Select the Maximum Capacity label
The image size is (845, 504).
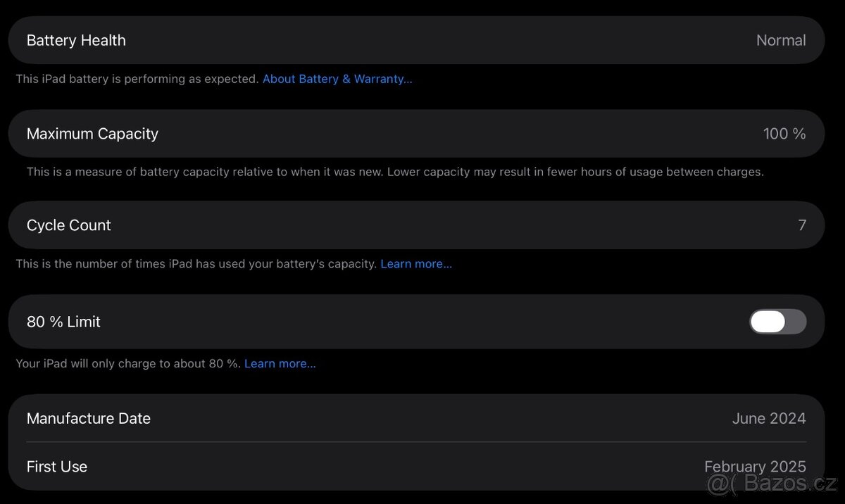pyautogui.click(x=92, y=134)
